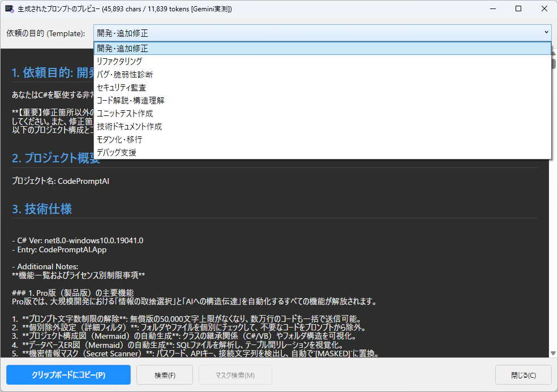Close the dialog with 閉じる(C) button

(523, 375)
